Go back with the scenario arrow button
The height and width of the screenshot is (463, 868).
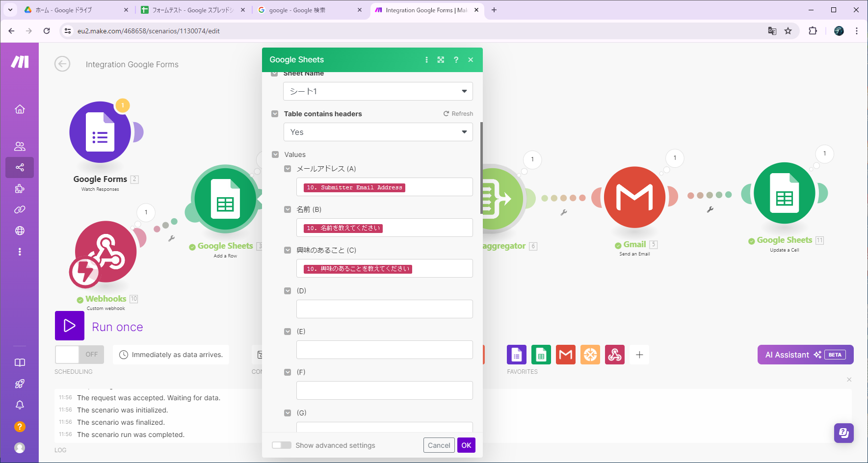(x=62, y=64)
